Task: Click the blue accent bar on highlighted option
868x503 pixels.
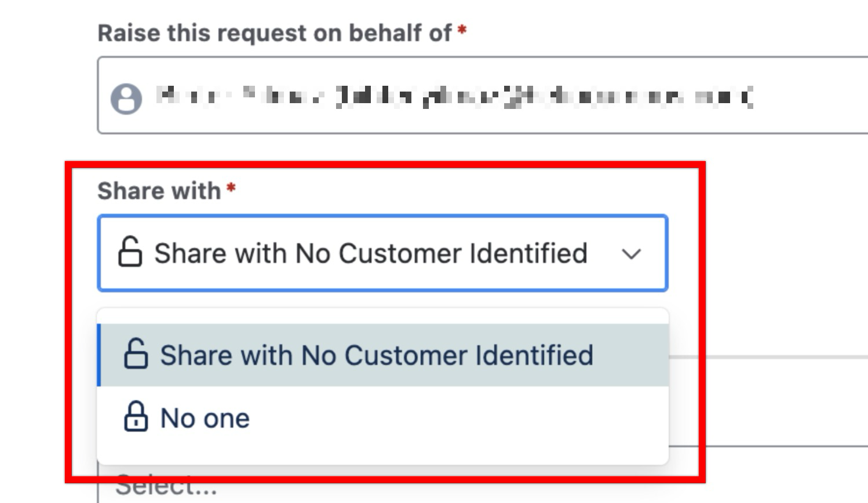Action: point(99,355)
